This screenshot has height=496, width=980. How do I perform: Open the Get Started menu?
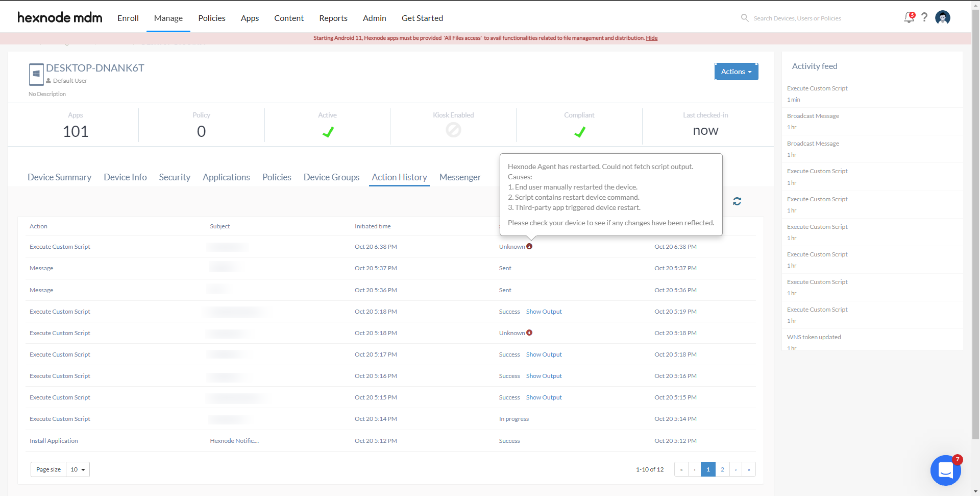pyautogui.click(x=422, y=18)
